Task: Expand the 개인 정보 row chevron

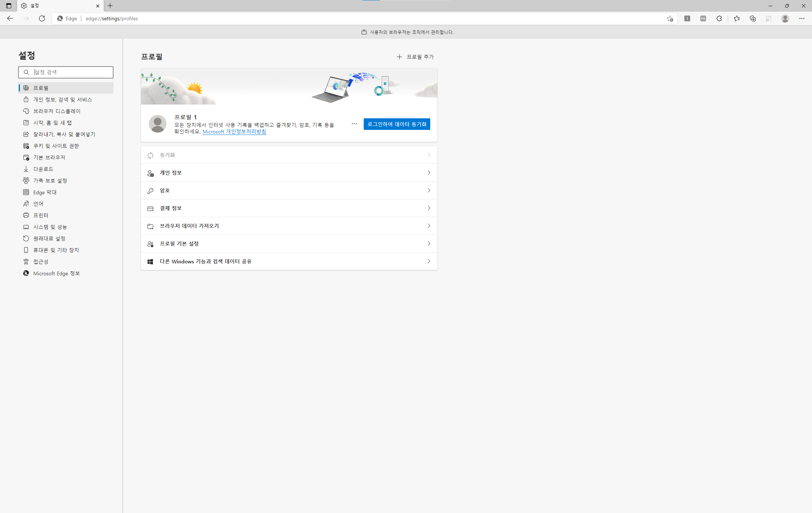Action: [x=429, y=173]
